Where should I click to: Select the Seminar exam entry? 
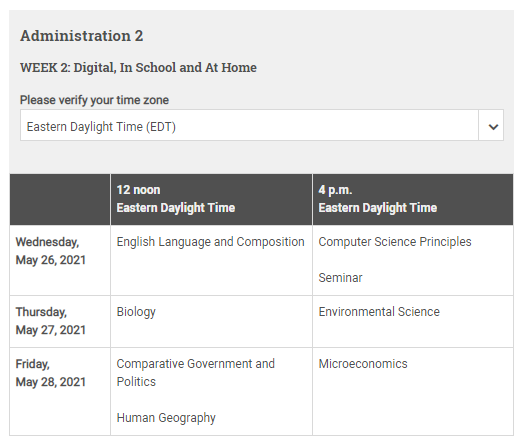click(340, 278)
